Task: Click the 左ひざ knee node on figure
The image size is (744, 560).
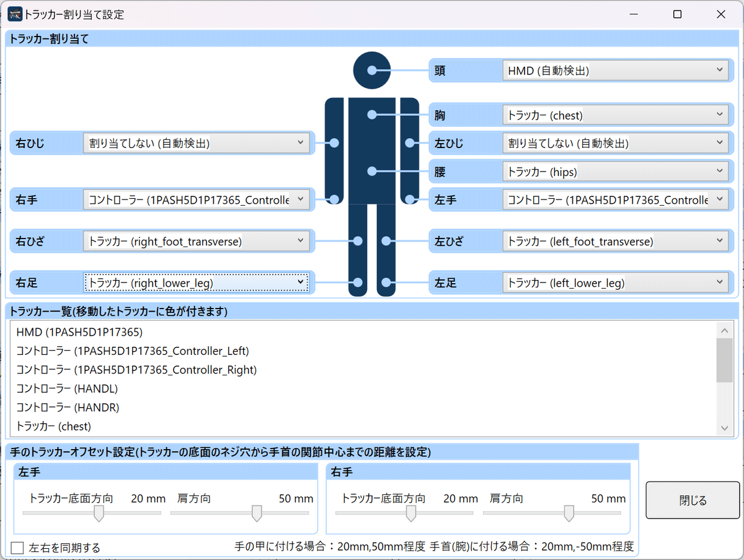Action: (x=387, y=241)
